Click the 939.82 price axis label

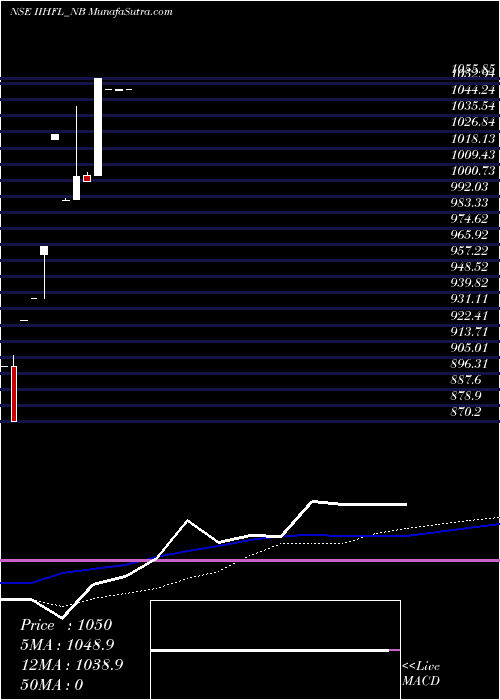point(469,283)
